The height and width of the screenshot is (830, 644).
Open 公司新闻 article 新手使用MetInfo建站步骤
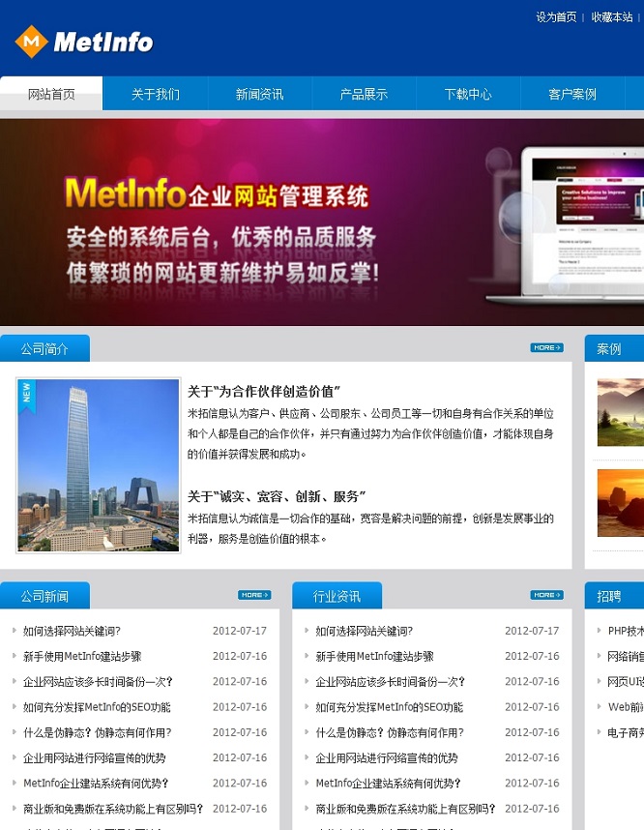(x=82, y=656)
